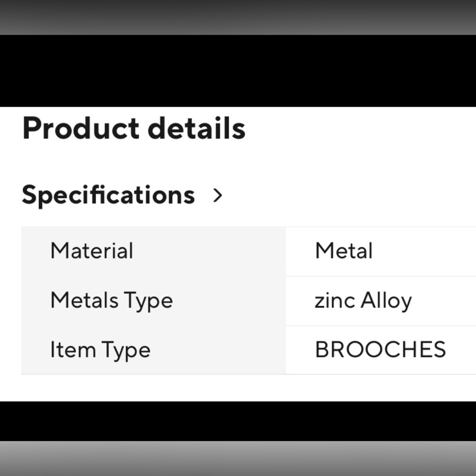
Task: Open the Specifications section heading
Action: tap(109, 195)
